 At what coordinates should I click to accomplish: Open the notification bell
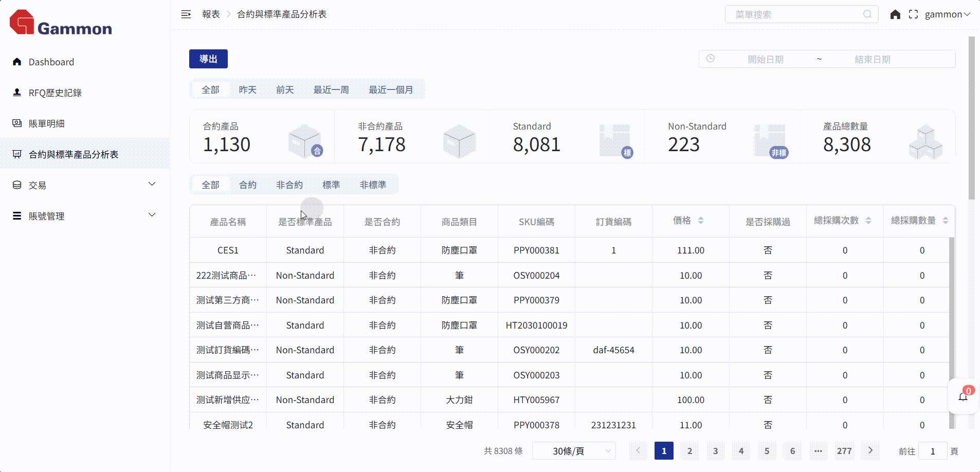pos(963,396)
